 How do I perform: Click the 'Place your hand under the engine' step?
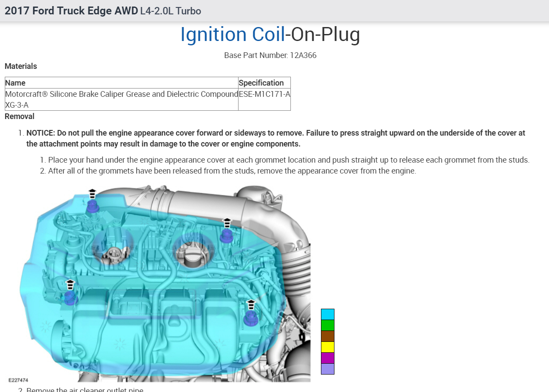pyautogui.click(x=289, y=160)
